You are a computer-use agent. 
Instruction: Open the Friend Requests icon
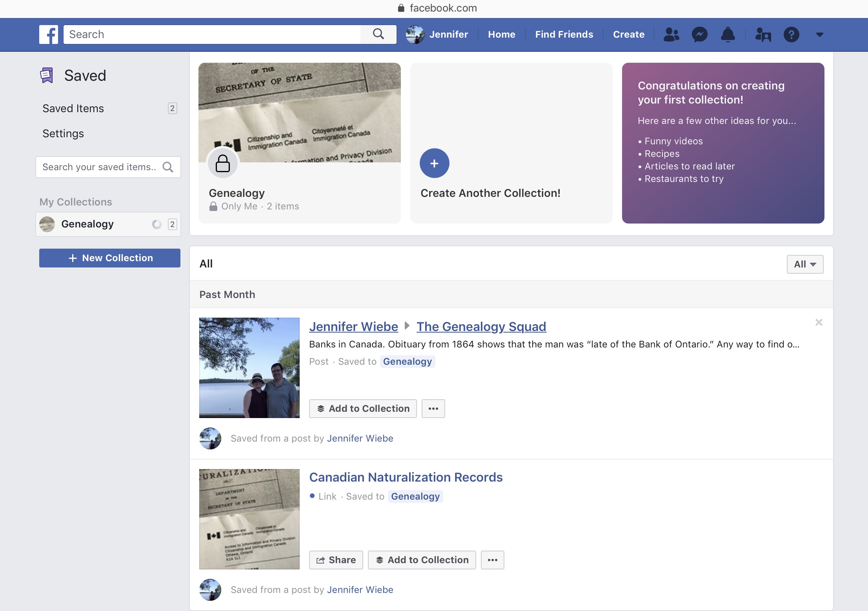coord(671,35)
